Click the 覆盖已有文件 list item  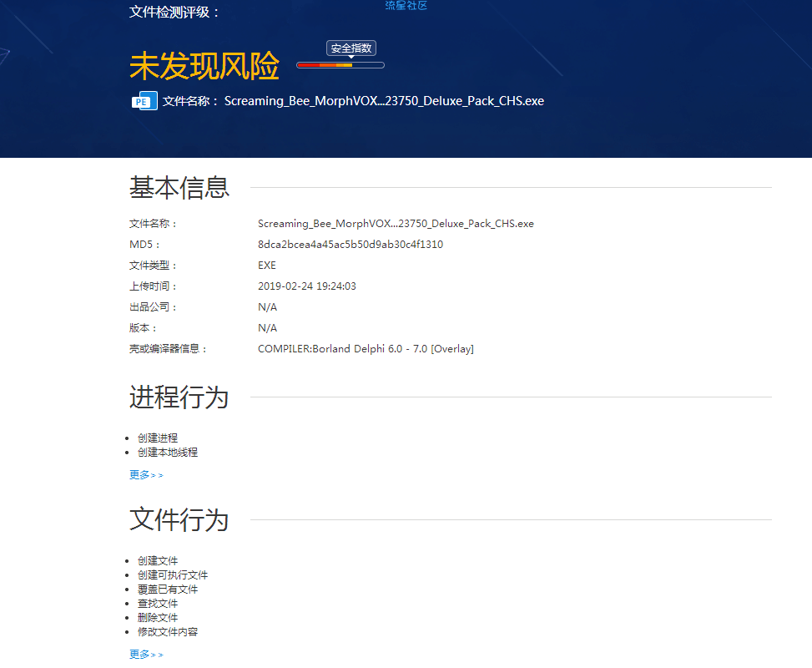[x=168, y=590]
